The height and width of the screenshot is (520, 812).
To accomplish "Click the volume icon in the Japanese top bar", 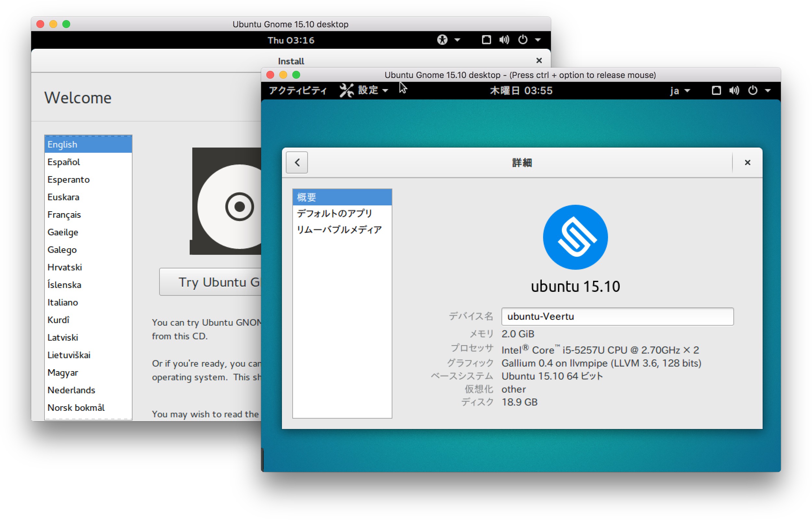I will click(x=734, y=90).
